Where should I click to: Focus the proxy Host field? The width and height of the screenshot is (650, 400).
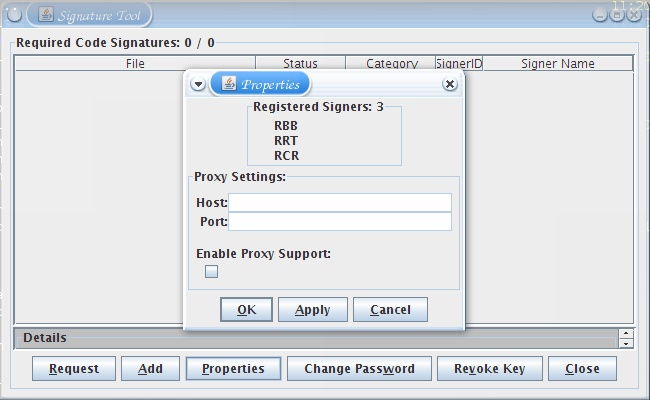(x=340, y=203)
